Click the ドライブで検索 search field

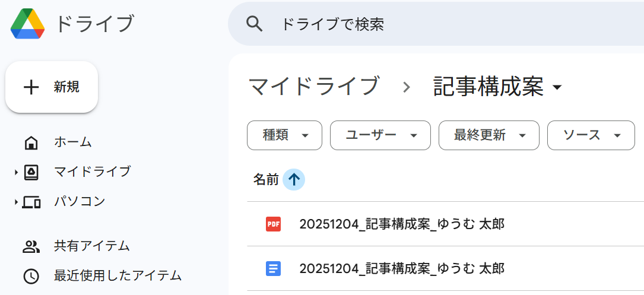436,24
